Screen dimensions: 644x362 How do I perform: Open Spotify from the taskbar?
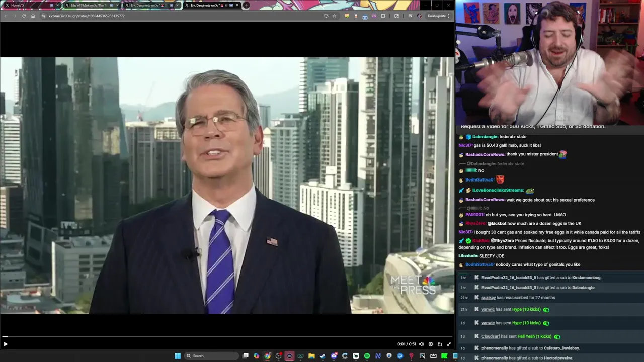(x=367, y=356)
